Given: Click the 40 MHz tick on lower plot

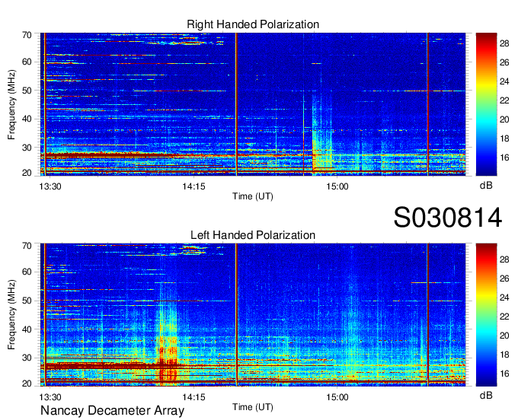Looking at the screenshot, I should [x=27, y=329].
